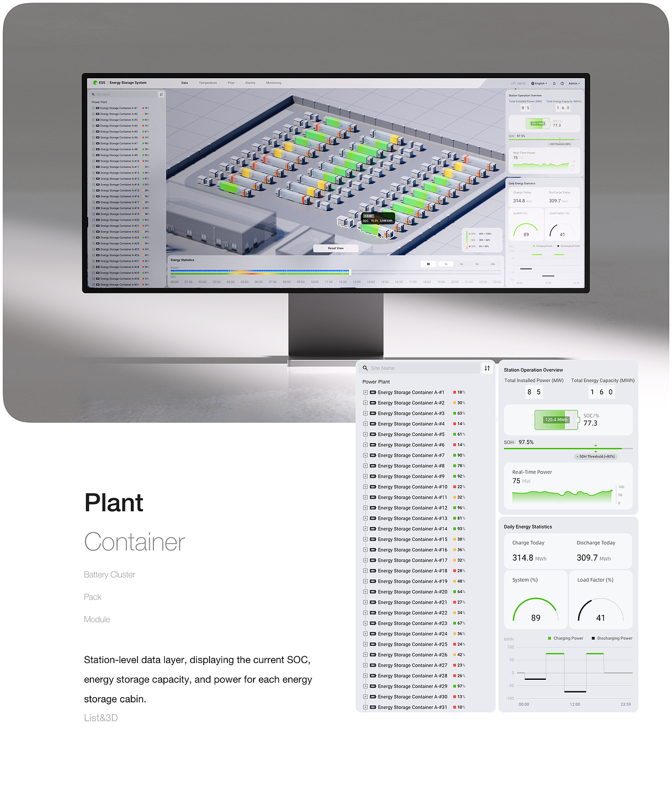Open the Flow tab
Viewport: 672px width, 788px height.
(x=231, y=82)
